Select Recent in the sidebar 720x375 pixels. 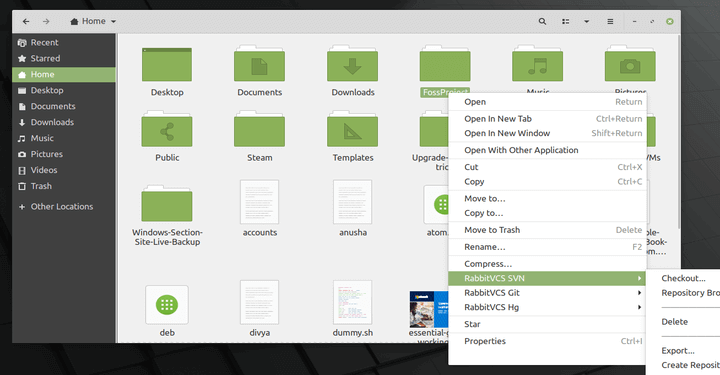64,43
